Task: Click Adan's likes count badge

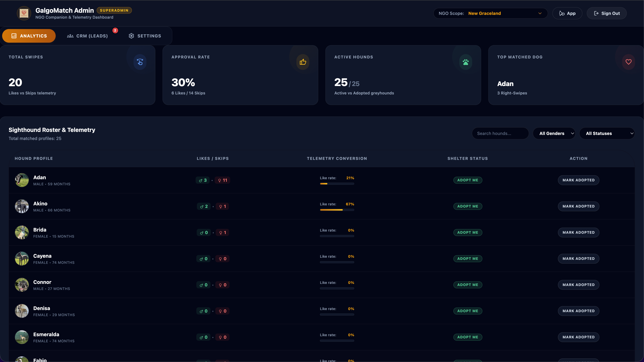Action: (203, 180)
